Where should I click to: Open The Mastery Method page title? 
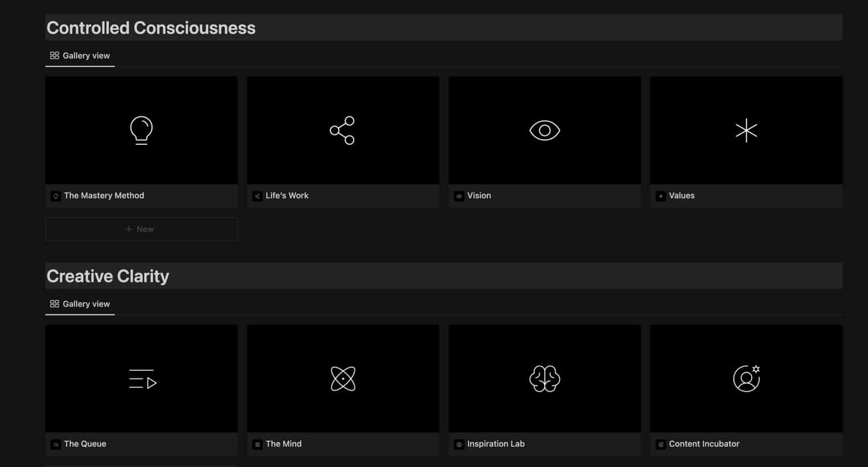tap(104, 196)
